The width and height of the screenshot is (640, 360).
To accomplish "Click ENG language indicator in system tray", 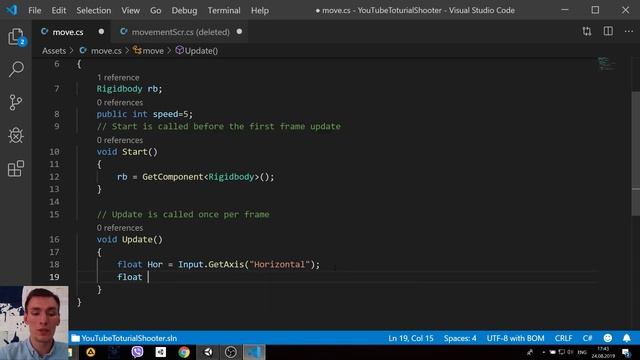I will point(582,352).
